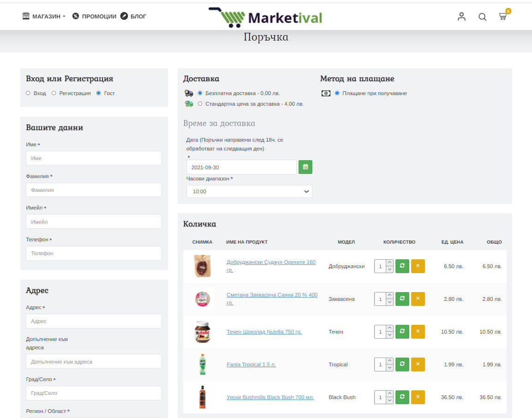Select the Вход radio option
Screen dimensions: 532x418
(x=28, y=93)
